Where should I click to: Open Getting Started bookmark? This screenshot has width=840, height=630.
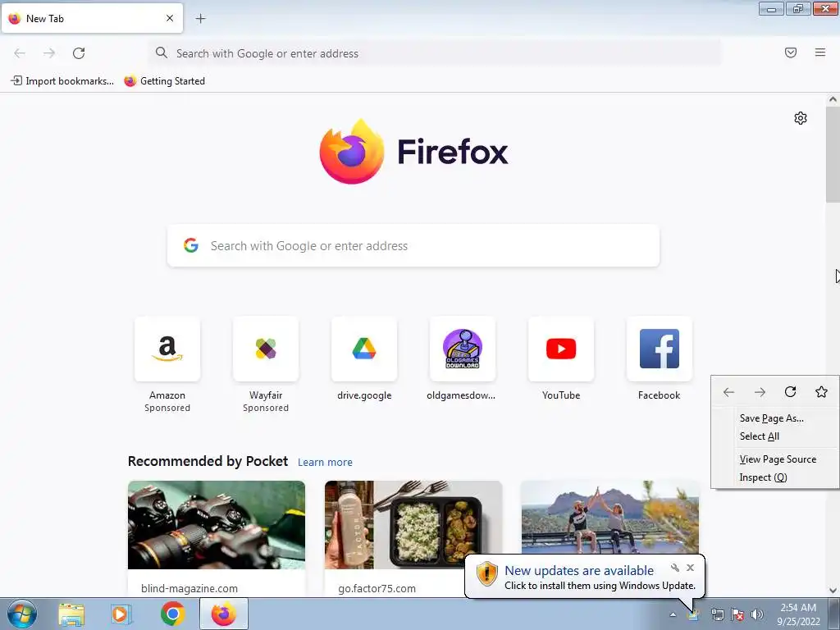click(x=164, y=81)
